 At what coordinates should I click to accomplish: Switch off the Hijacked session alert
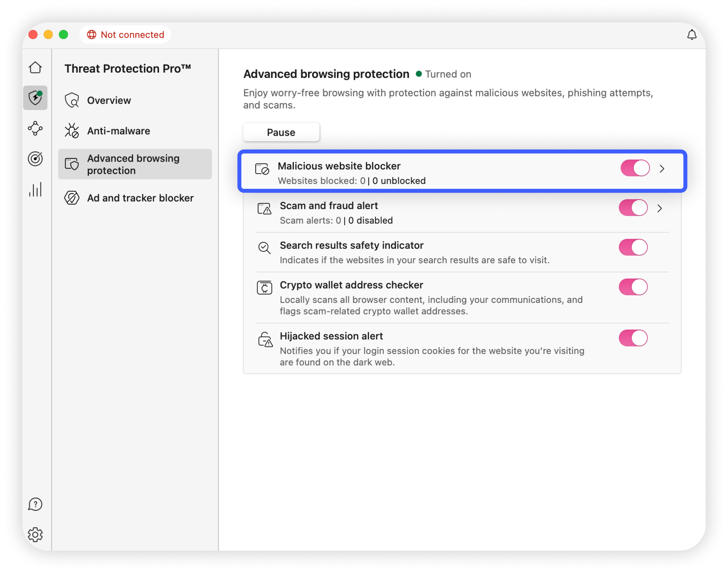click(x=633, y=338)
